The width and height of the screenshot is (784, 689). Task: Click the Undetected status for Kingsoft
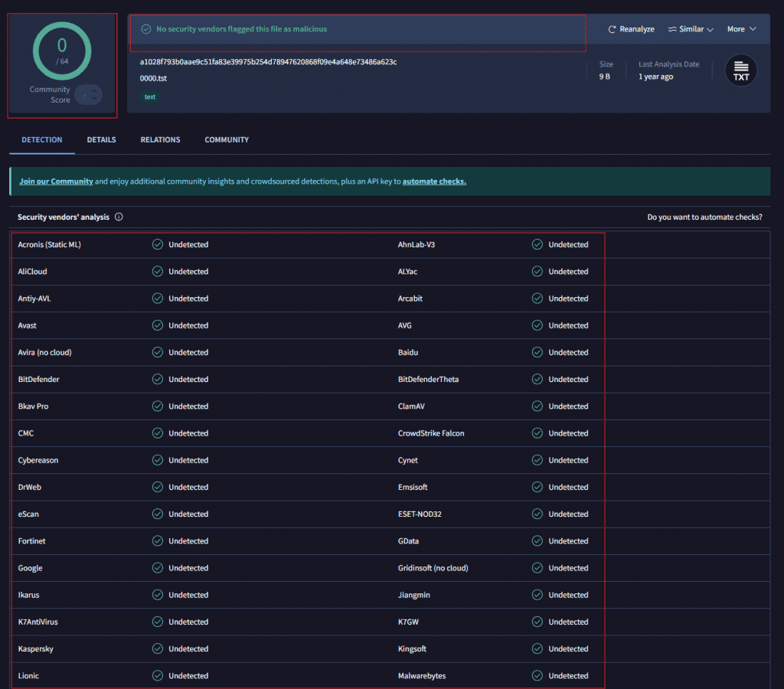[569, 649]
